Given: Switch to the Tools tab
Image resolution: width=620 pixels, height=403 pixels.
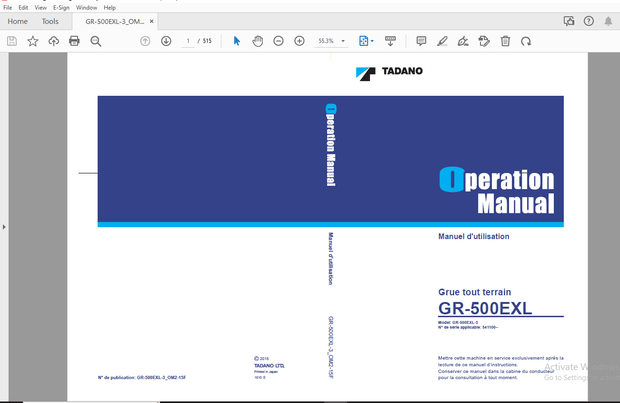Looking at the screenshot, I should (50, 21).
